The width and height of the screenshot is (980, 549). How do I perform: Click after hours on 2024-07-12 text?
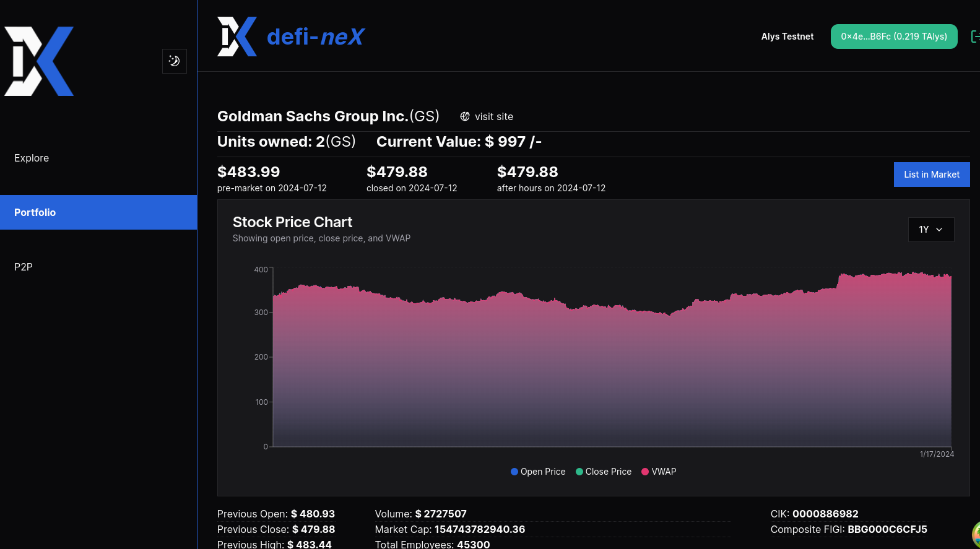[551, 188]
